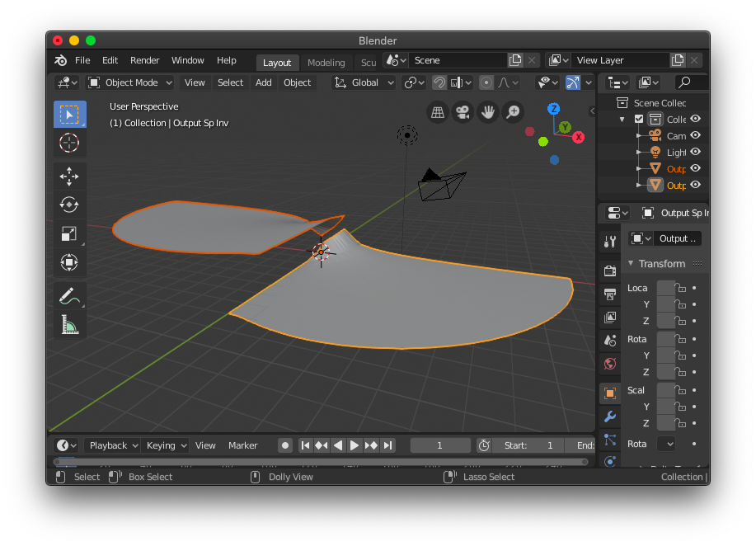Hide the Light object in the outliner
This screenshot has height=546, width=756.
tap(695, 152)
